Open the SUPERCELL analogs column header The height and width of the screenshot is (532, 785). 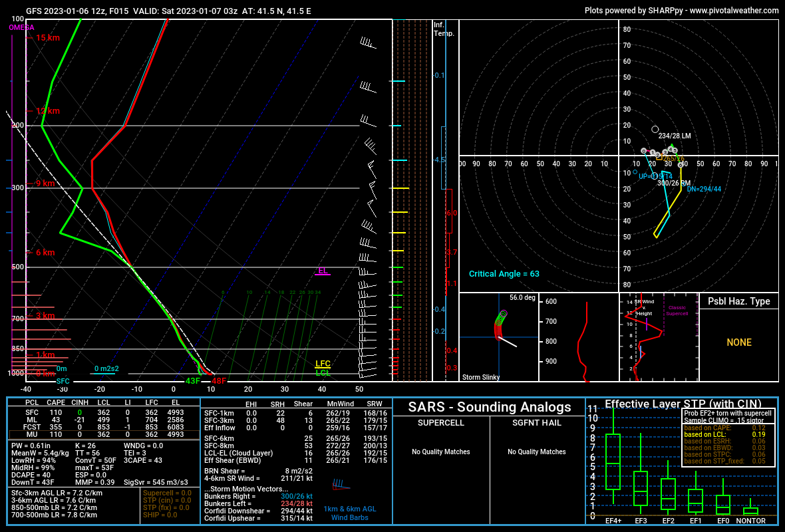(x=440, y=423)
